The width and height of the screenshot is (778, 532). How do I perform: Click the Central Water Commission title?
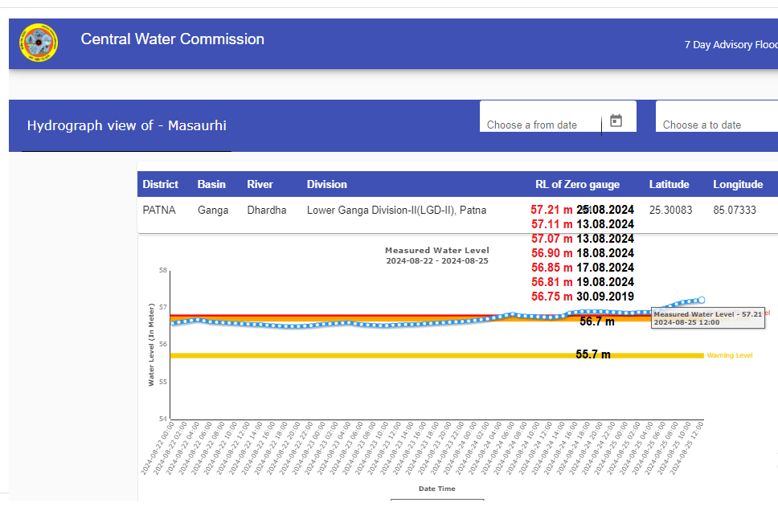(172, 39)
